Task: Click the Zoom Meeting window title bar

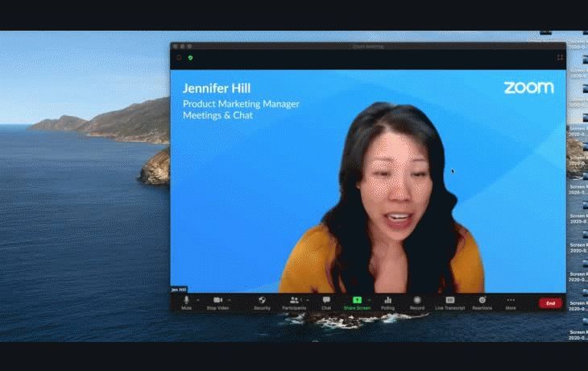Action: pyautogui.click(x=368, y=47)
